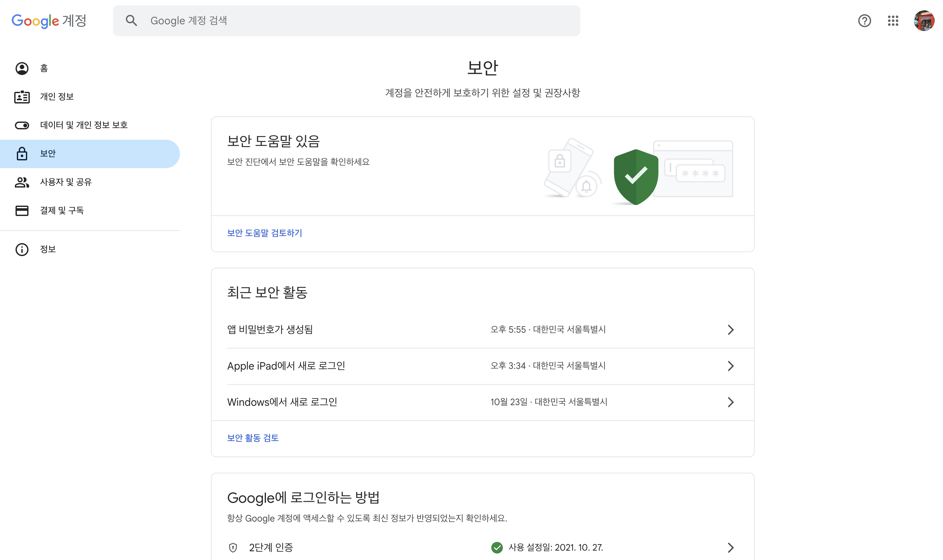
Task: Click the green check next to 사용 설정일
Action: [497, 547]
